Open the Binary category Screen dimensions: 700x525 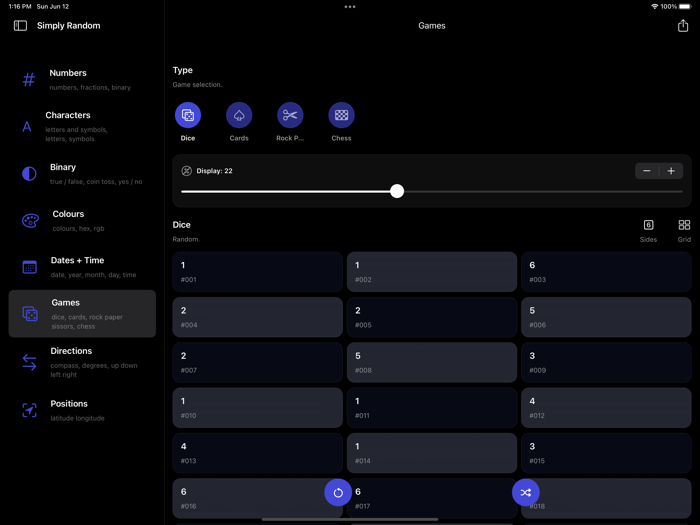[x=82, y=174]
